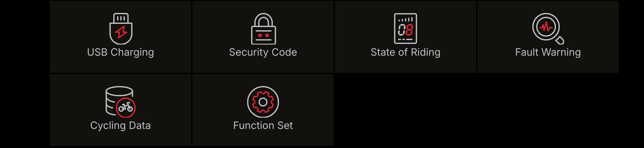
Task: Click the USB plug charging icon
Action: [121, 29]
